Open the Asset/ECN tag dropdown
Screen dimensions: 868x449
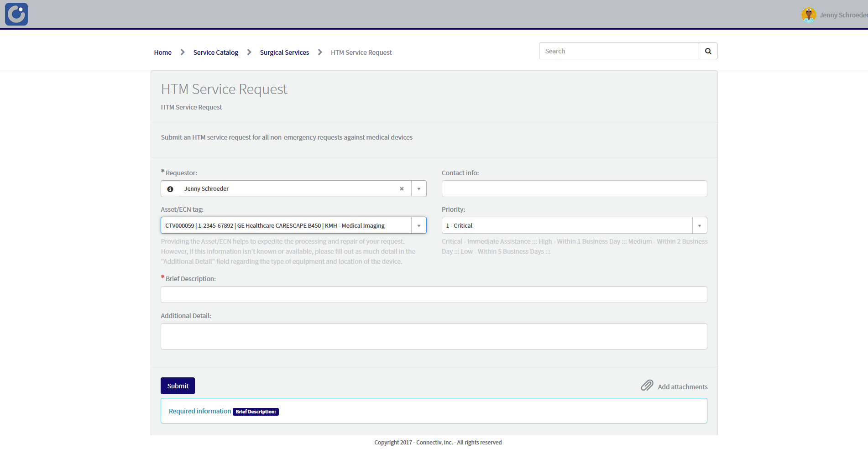[418, 225]
